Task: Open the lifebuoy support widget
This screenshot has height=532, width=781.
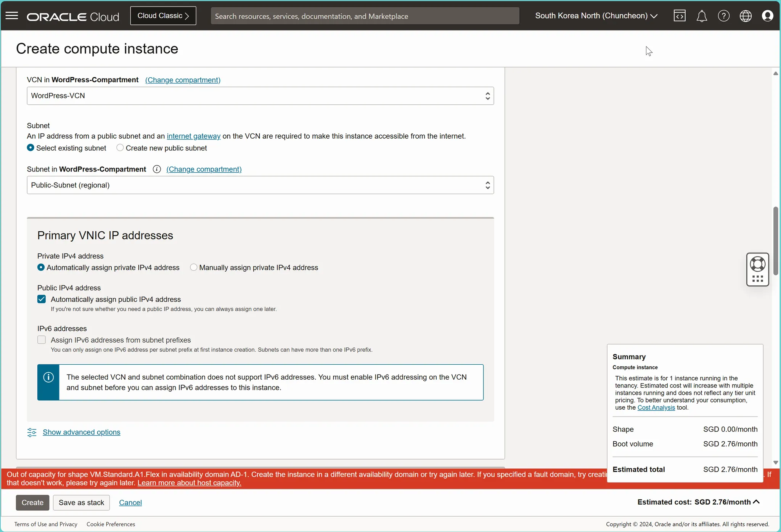Action: pos(757,264)
